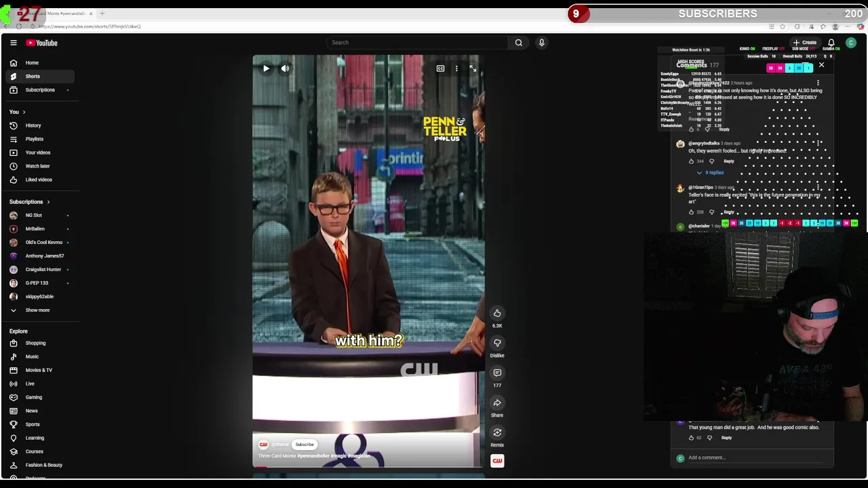This screenshot has width=868, height=488.
Task: Open the Create button
Action: 805,43
